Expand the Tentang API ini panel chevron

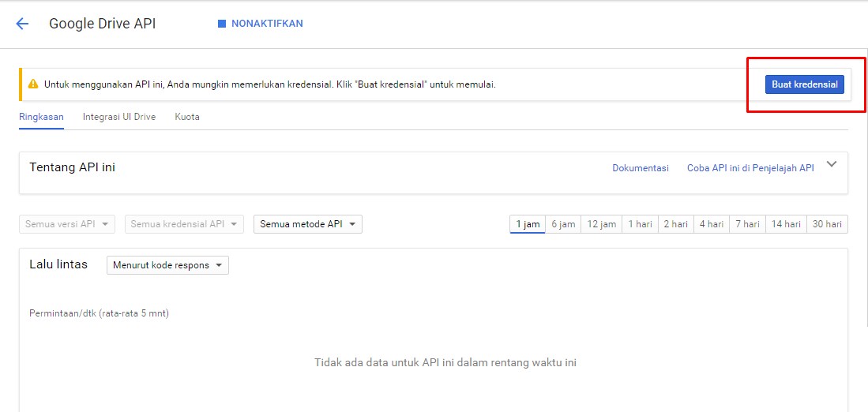(832, 164)
